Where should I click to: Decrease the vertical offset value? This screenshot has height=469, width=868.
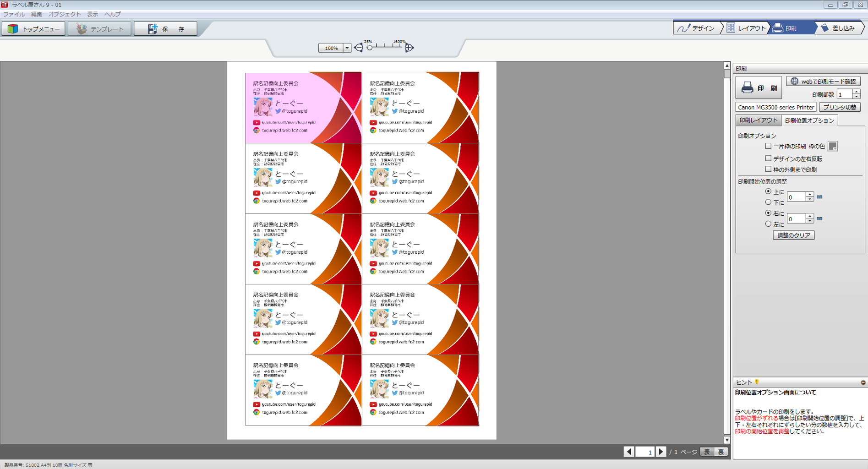[810, 199]
